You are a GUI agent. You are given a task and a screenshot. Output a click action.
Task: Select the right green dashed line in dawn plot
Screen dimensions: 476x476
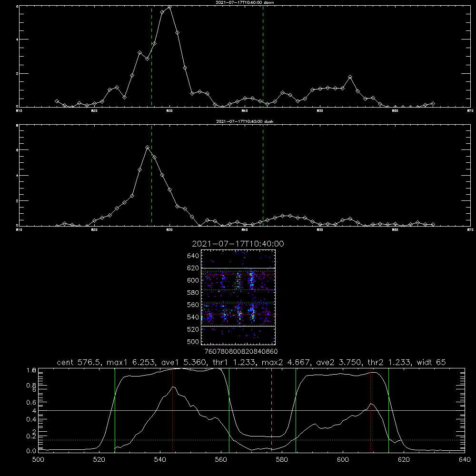[263, 57]
